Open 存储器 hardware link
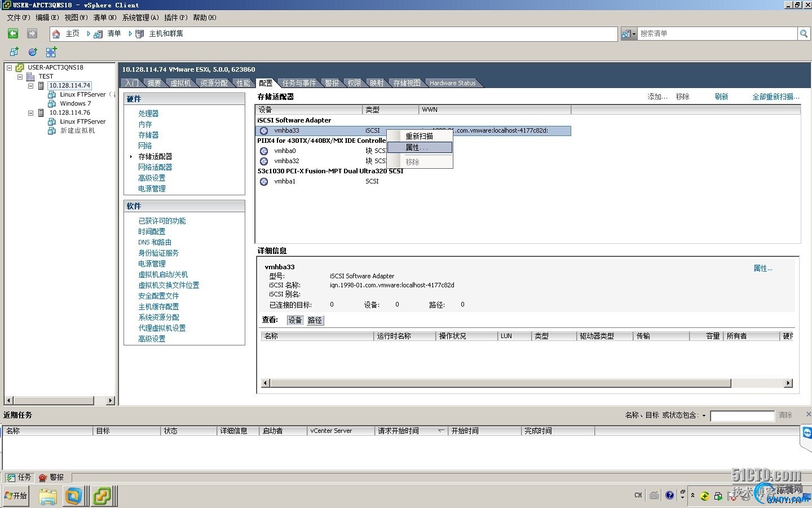812x508 pixels. click(148, 135)
